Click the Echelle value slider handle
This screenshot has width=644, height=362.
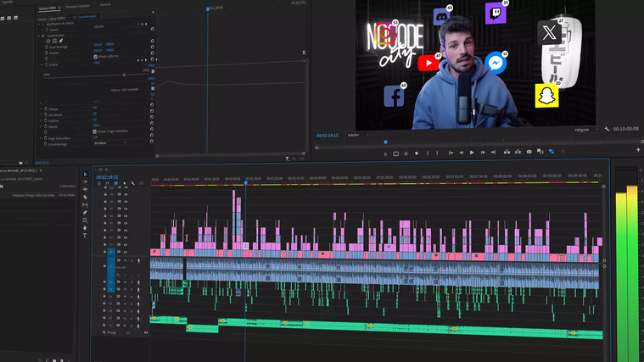pos(124,75)
